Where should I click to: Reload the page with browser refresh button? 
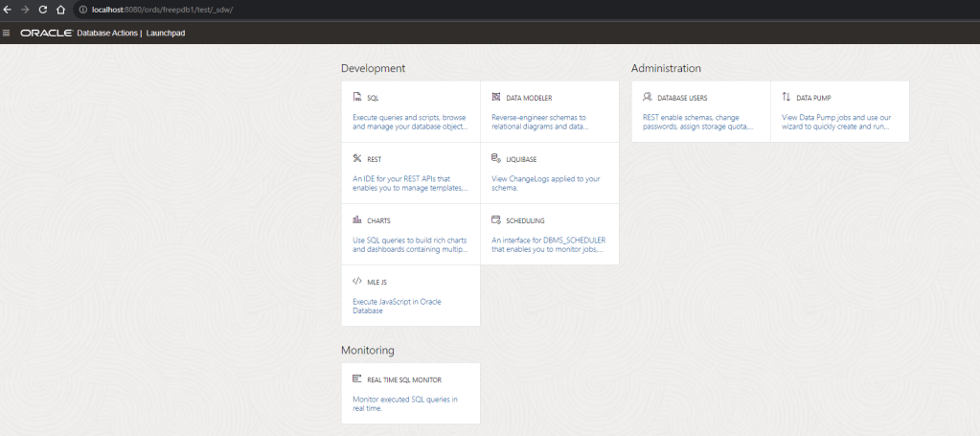tap(42, 9)
